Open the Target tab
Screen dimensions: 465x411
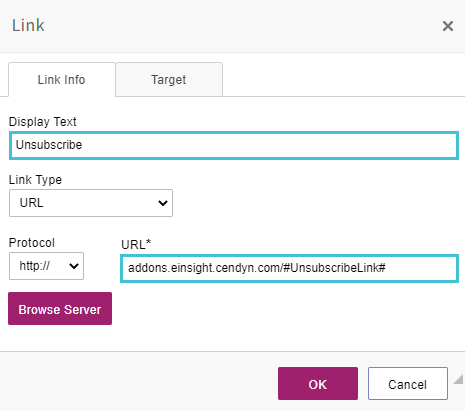[169, 80]
